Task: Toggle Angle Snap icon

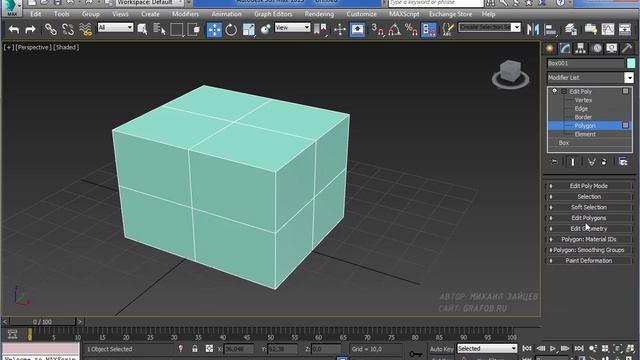Action: click(x=394, y=29)
